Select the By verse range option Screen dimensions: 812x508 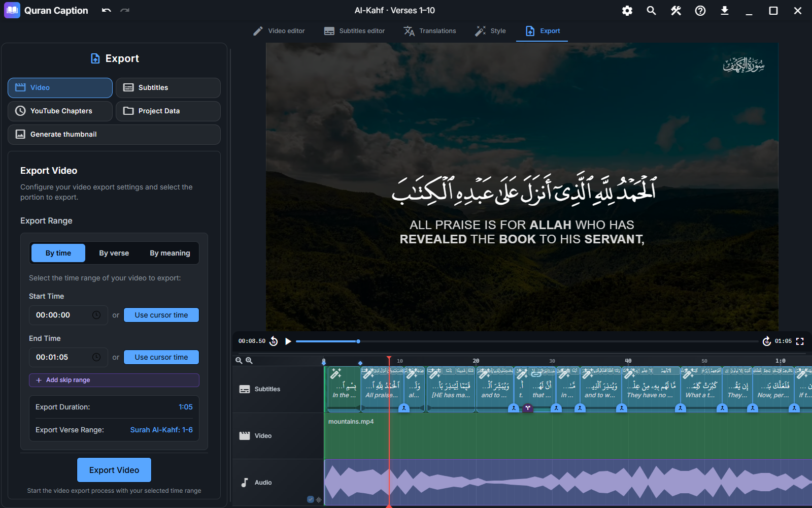[114, 253]
